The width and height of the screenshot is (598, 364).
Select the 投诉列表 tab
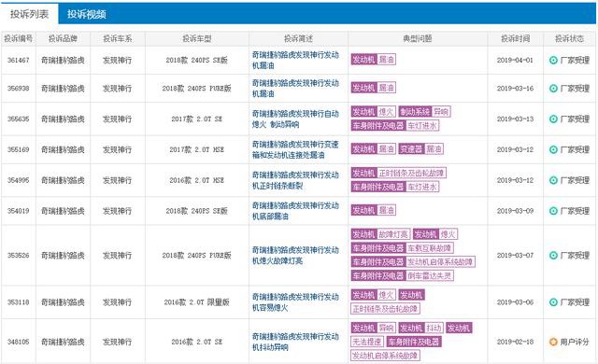(x=29, y=14)
